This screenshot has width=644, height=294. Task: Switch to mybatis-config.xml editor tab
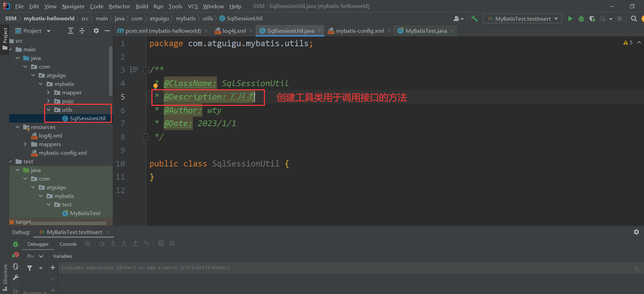click(x=360, y=31)
